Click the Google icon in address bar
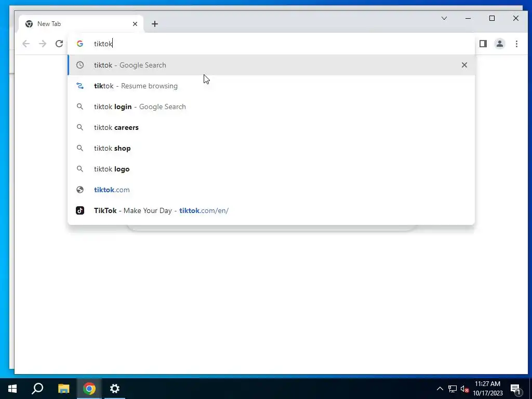 tap(79, 44)
